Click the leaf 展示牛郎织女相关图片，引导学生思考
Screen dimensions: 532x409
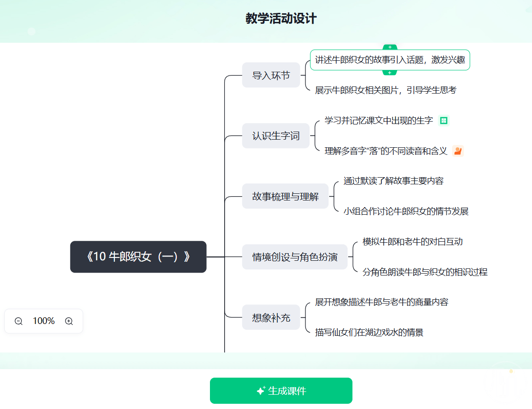[386, 90]
